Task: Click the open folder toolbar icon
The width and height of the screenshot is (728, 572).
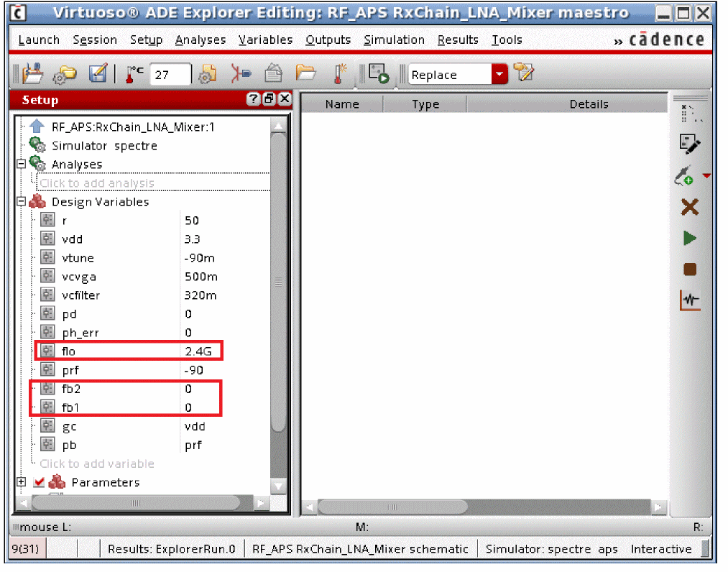Action: [306, 73]
